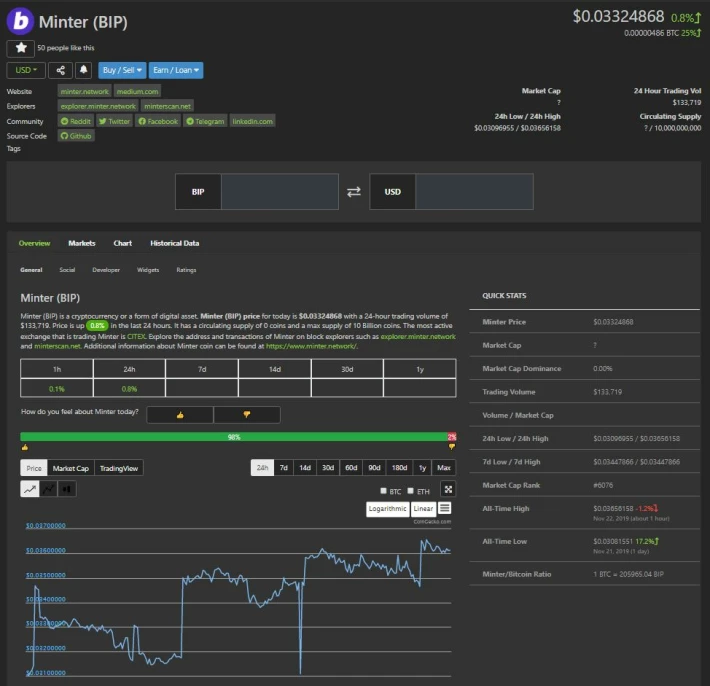Set chart range to 60d
The image size is (710, 686).
click(351, 468)
